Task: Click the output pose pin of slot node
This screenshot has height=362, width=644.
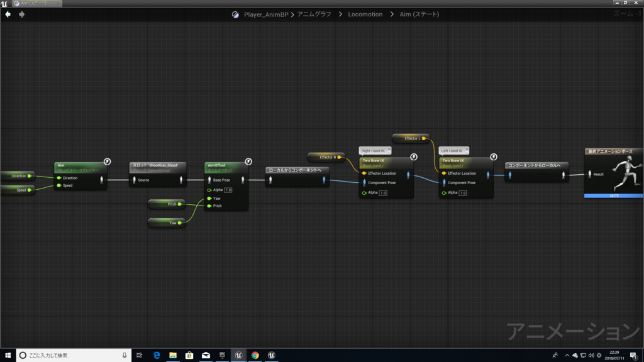Action: pos(181,180)
